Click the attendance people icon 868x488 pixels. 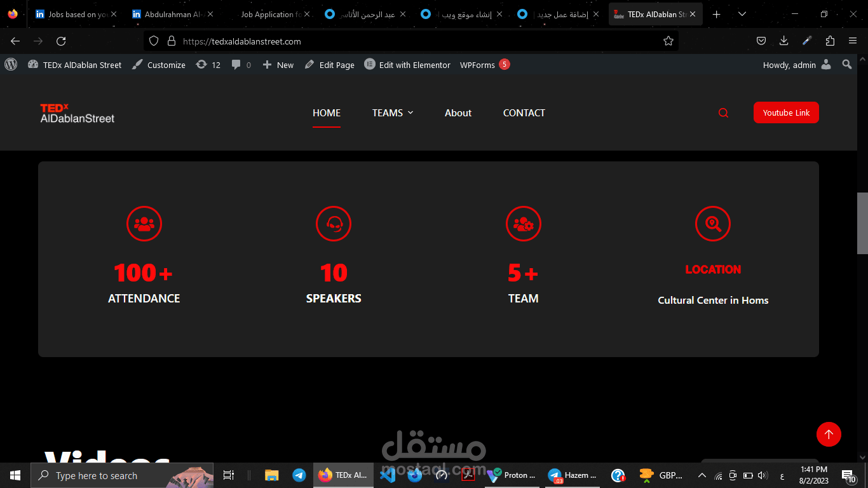144,224
